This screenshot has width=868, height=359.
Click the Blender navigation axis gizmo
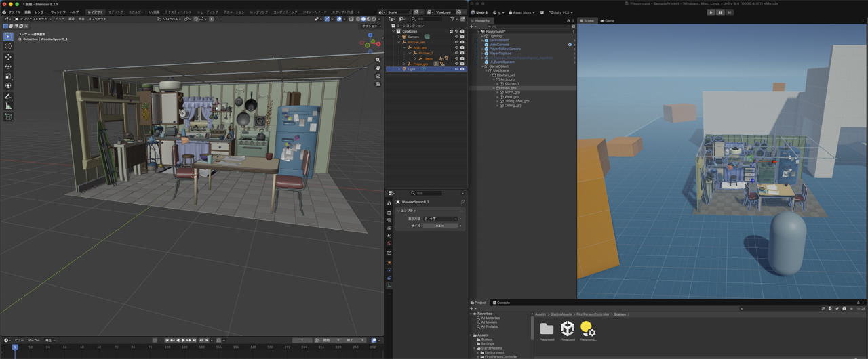click(x=370, y=43)
